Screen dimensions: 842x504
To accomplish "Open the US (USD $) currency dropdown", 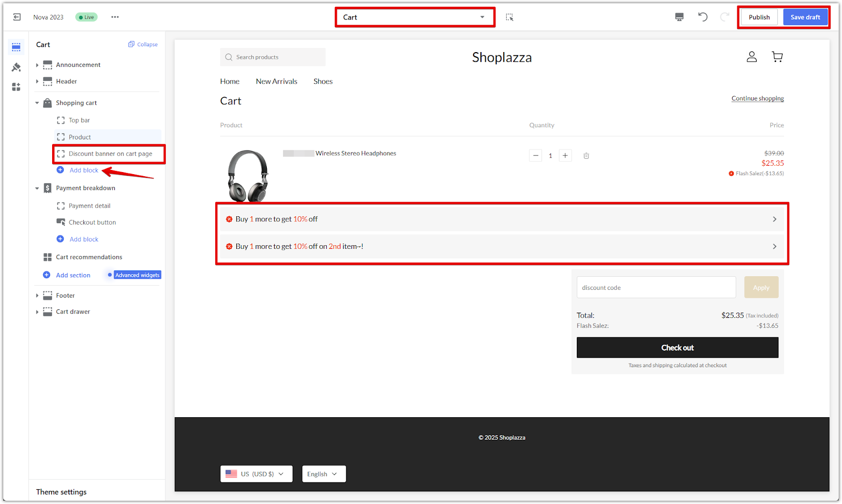I will 256,474.
